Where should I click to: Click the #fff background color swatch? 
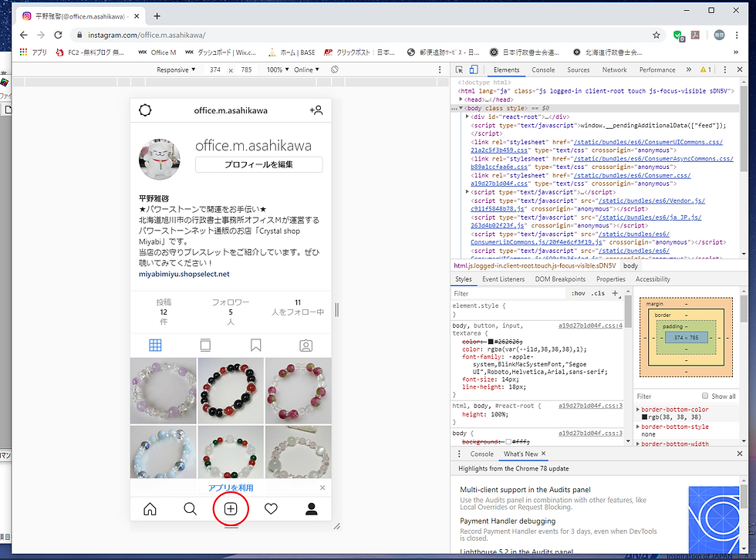point(508,441)
